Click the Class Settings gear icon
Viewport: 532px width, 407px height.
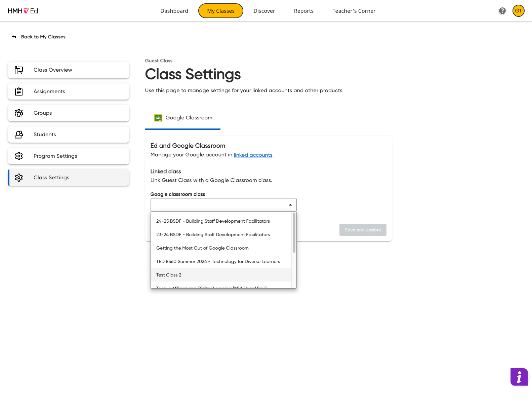coord(19,178)
